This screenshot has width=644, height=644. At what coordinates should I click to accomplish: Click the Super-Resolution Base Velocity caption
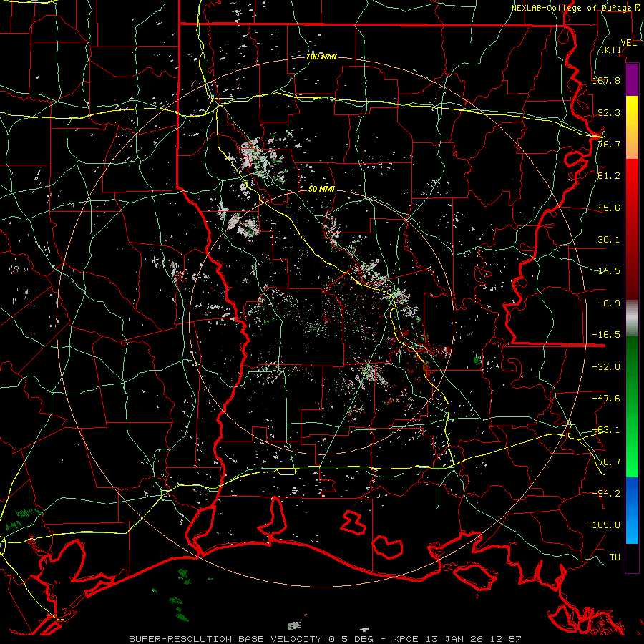click(x=325, y=639)
